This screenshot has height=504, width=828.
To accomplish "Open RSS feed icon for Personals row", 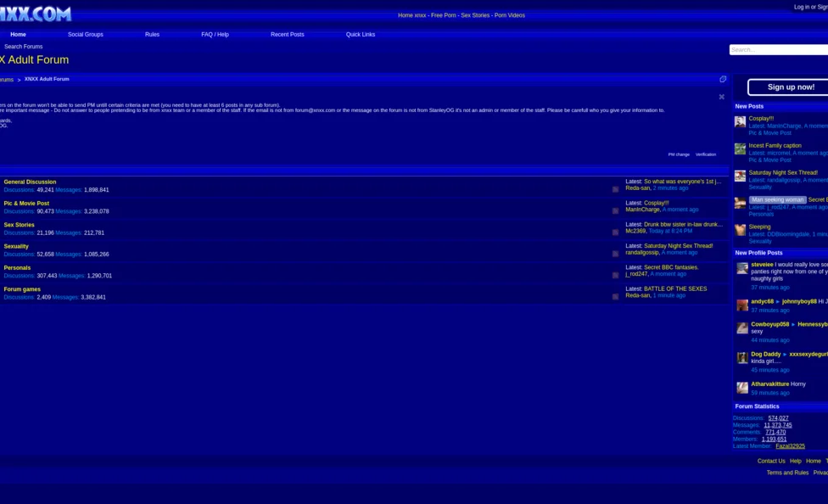I will [x=615, y=275].
